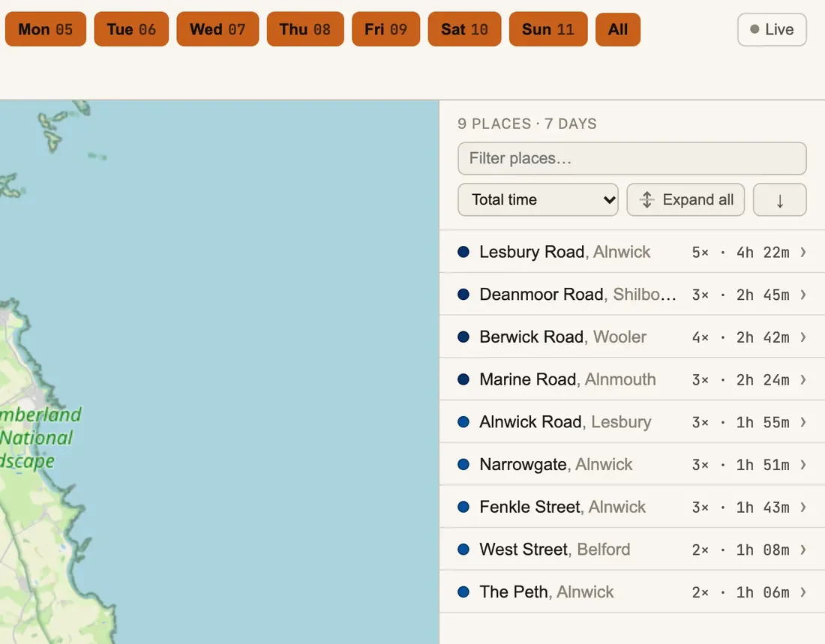The width and height of the screenshot is (825, 644).
Task: Select the Sat 10 day button
Action: point(464,29)
